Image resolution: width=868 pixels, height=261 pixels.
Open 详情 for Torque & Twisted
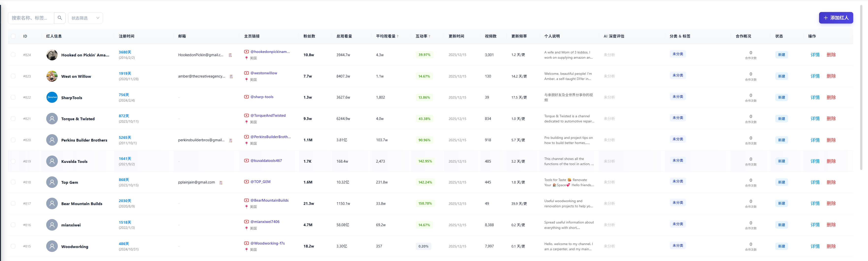[814, 119]
